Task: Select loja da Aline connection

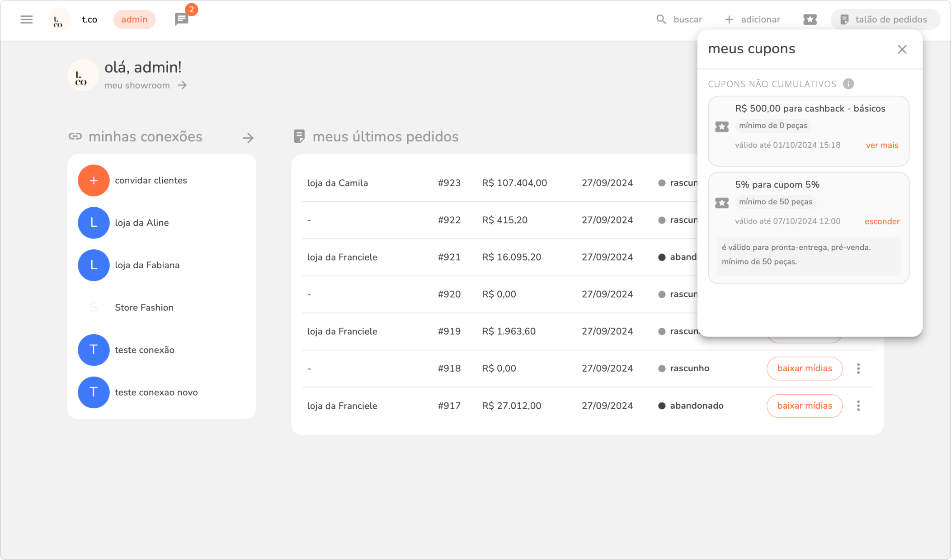Action: pos(141,223)
